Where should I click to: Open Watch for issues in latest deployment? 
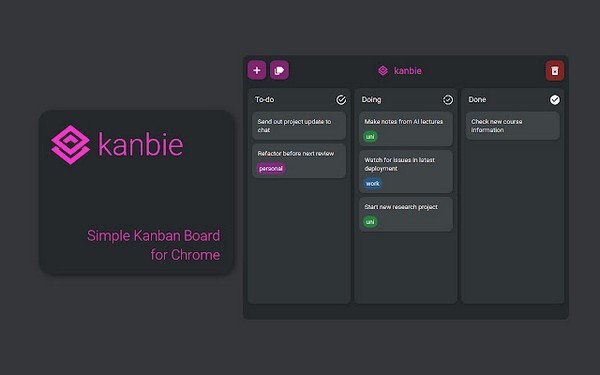point(406,171)
